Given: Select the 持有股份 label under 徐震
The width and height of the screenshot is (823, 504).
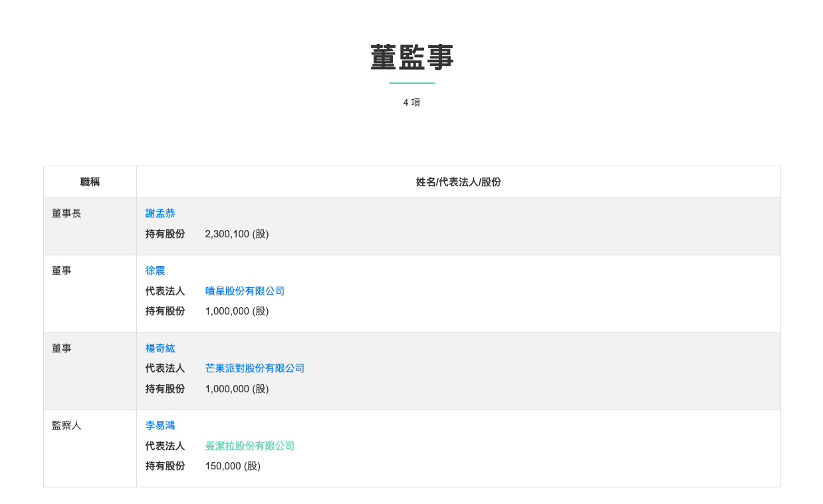Looking at the screenshot, I should click(x=166, y=311).
